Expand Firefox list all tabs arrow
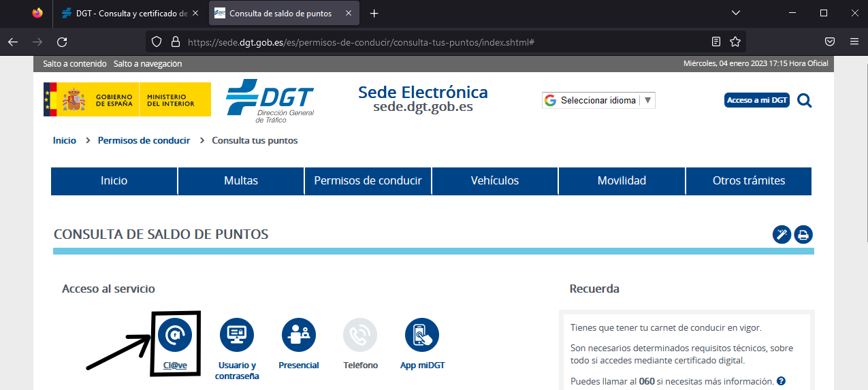 735,13
